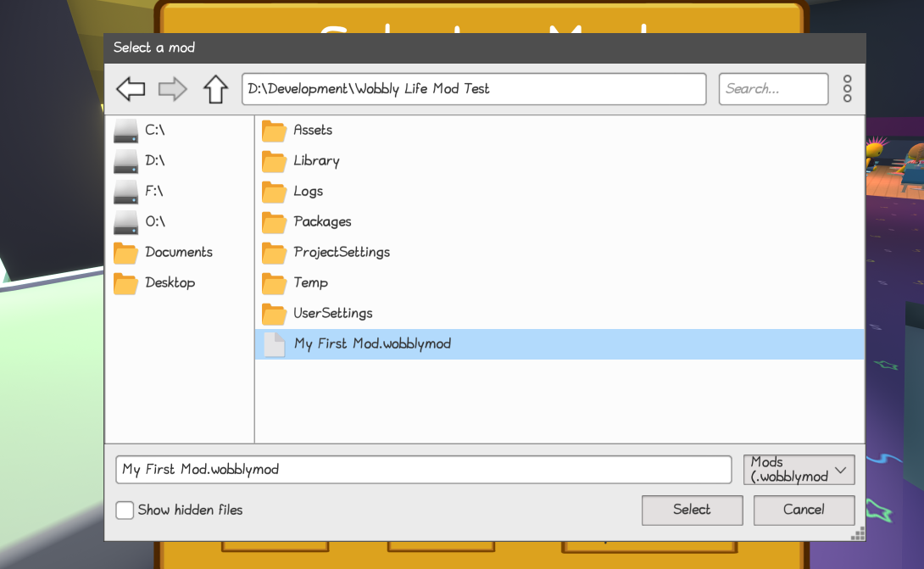924x569 pixels.
Task: Click the Logs folder icon
Action: coord(274,192)
